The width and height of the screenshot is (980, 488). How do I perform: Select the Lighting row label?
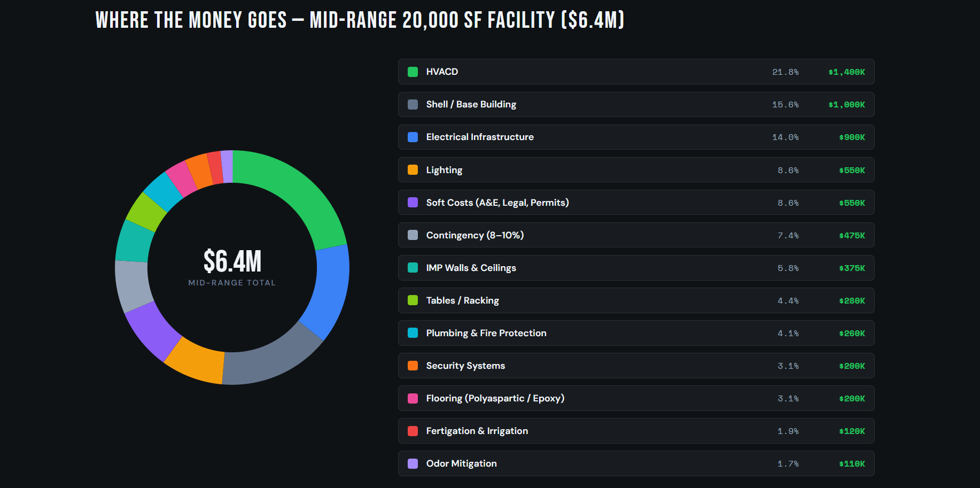(444, 170)
